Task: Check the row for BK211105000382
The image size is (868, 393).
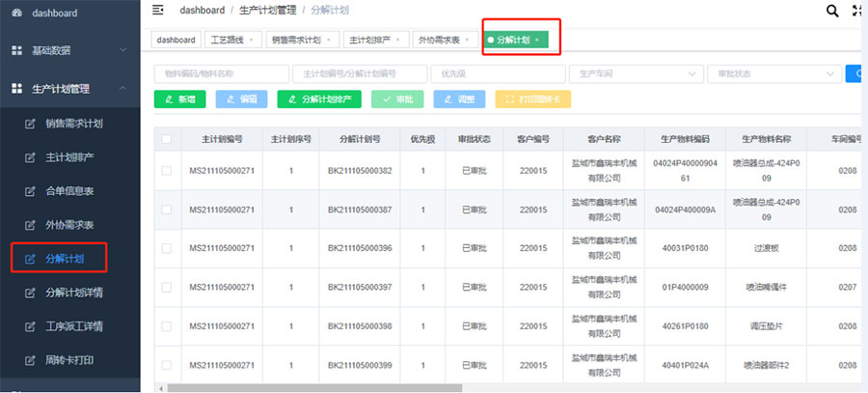Action: click(x=167, y=171)
